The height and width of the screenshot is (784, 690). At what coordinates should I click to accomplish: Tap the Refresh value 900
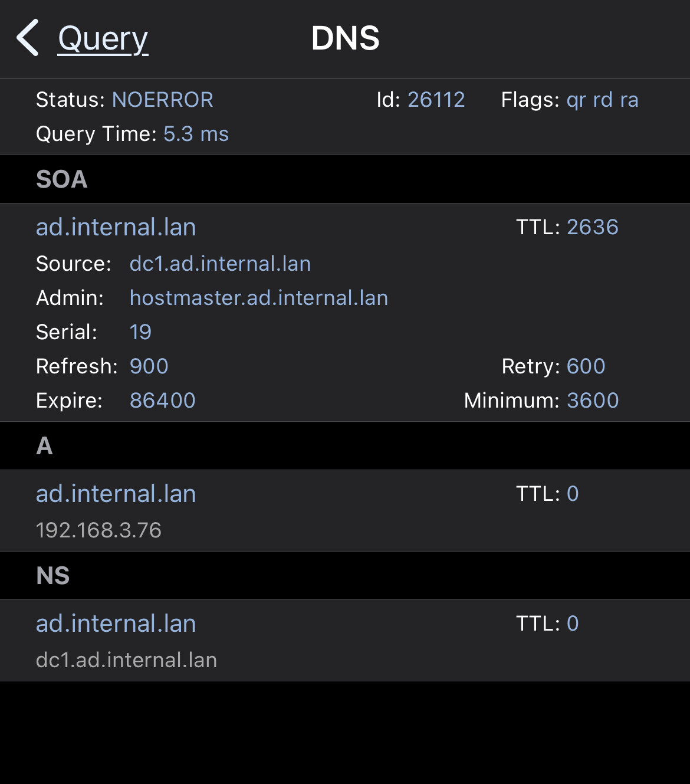point(149,366)
